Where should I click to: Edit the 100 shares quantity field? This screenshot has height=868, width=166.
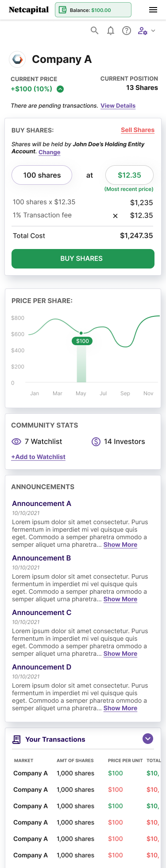[x=42, y=175]
